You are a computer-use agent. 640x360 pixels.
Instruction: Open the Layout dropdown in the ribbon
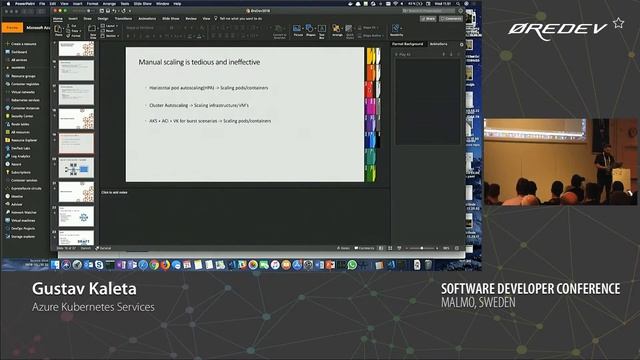coord(109,26)
